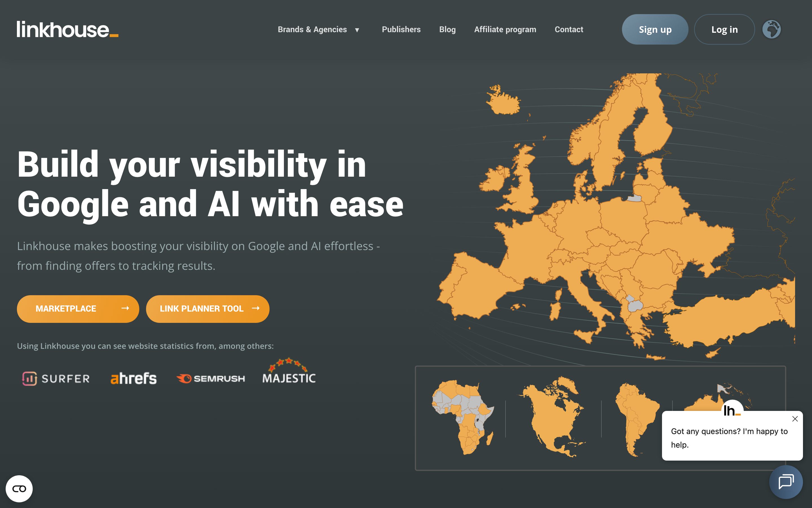This screenshot has height=508, width=812.
Task: Click the Surfer logo
Action: point(56,379)
